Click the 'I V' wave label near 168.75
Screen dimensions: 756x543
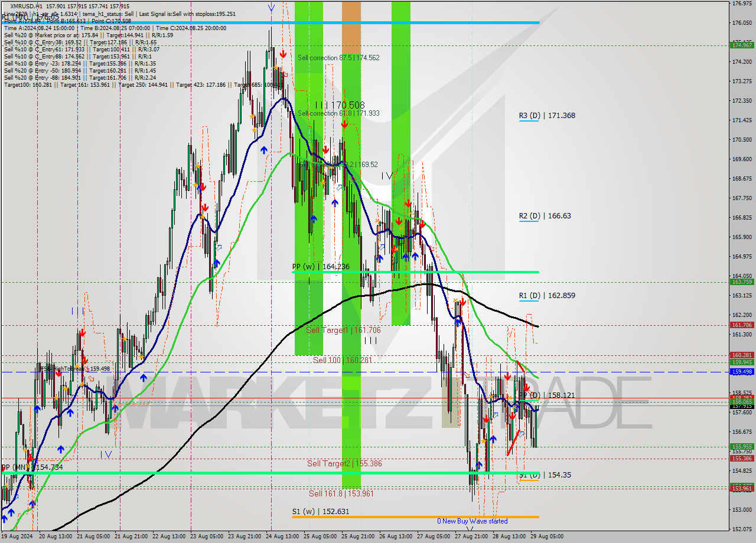tap(387, 176)
